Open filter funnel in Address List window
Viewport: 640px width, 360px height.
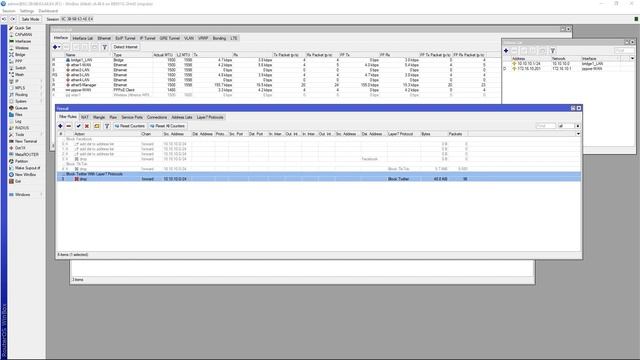553,51
